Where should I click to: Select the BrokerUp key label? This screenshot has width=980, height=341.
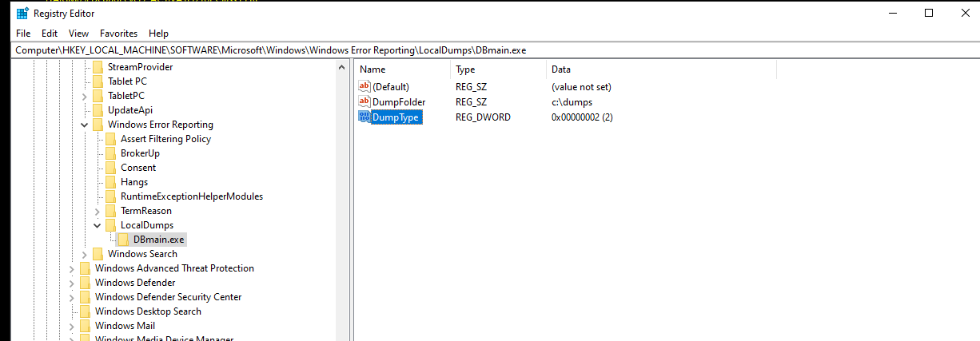(x=140, y=153)
